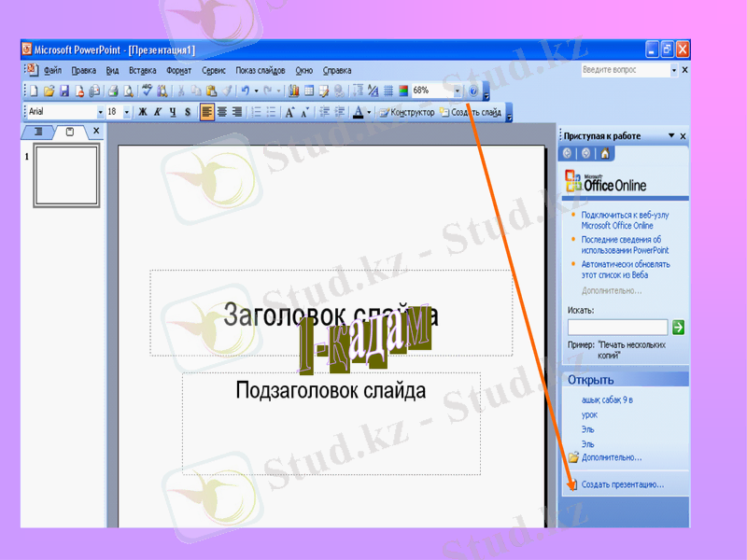
Task: Expand the 68% zoom dropdown
Action: pos(458,91)
